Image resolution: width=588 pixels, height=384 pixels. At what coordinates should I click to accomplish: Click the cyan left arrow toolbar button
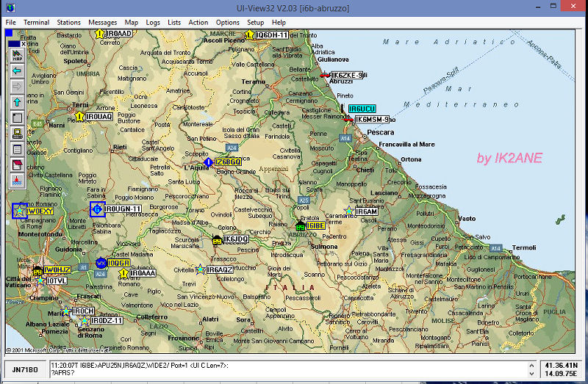coord(17,70)
